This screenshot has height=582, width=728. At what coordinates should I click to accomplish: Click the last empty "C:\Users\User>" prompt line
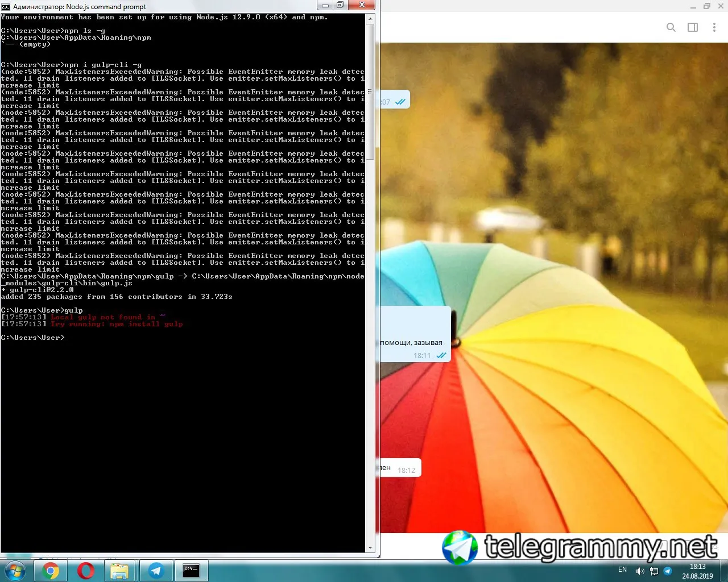tap(33, 338)
